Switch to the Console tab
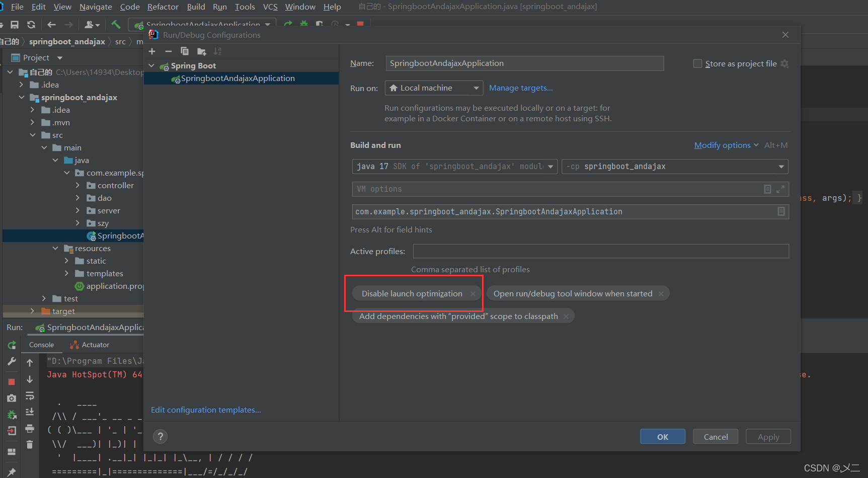 coord(41,345)
